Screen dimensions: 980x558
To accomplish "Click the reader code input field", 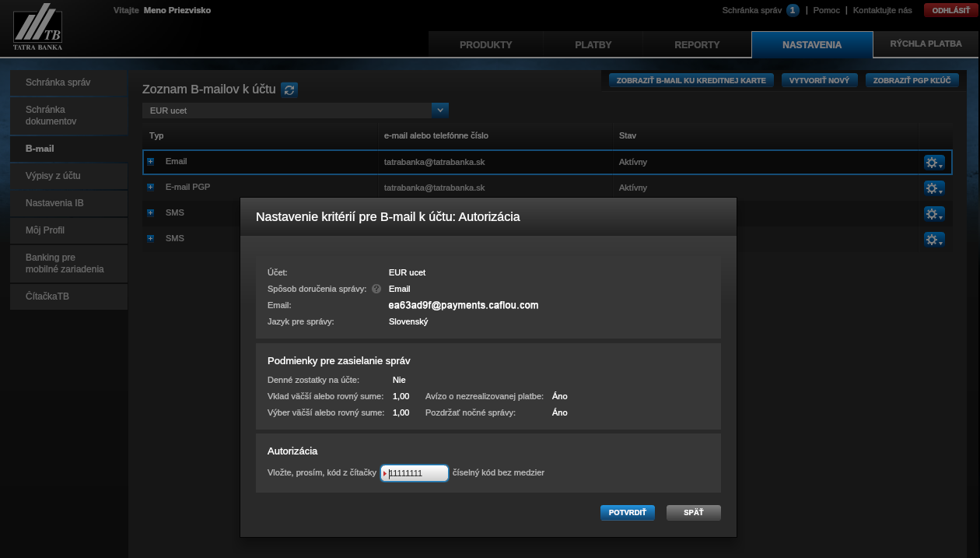I will [415, 473].
